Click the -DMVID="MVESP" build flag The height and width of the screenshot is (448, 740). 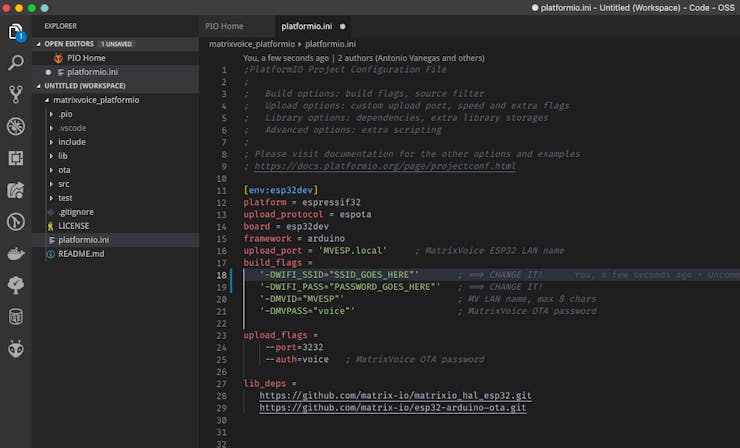pyautogui.click(x=302, y=299)
